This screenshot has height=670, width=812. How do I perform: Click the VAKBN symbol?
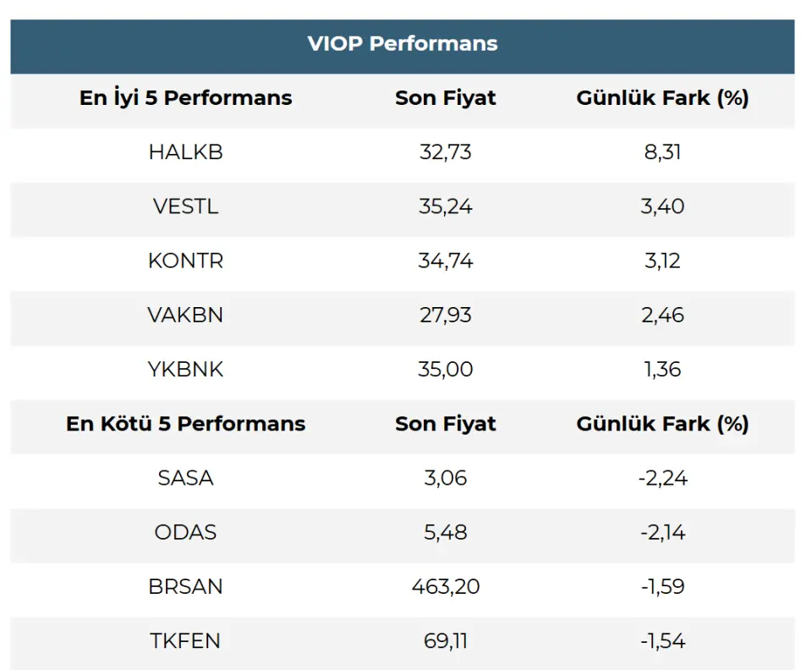pyautogui.click(x=185, y=316)
